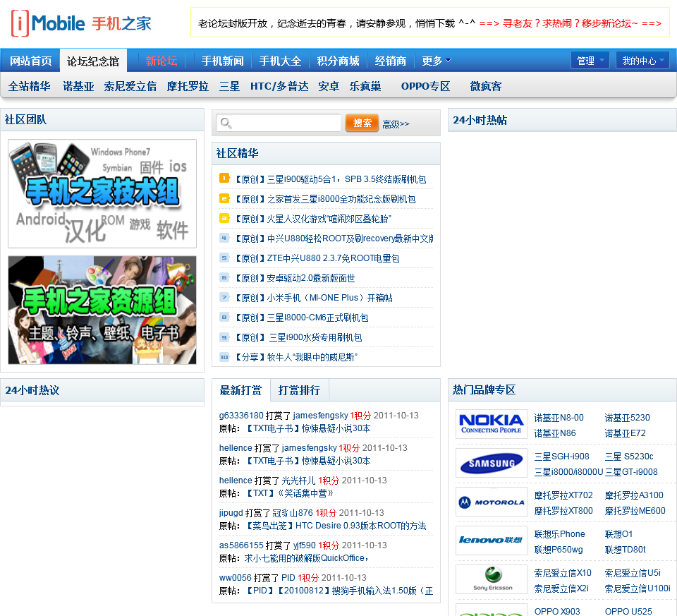Click rank badge 2 beside 三星i8000全功能纪念版 post

224,198
